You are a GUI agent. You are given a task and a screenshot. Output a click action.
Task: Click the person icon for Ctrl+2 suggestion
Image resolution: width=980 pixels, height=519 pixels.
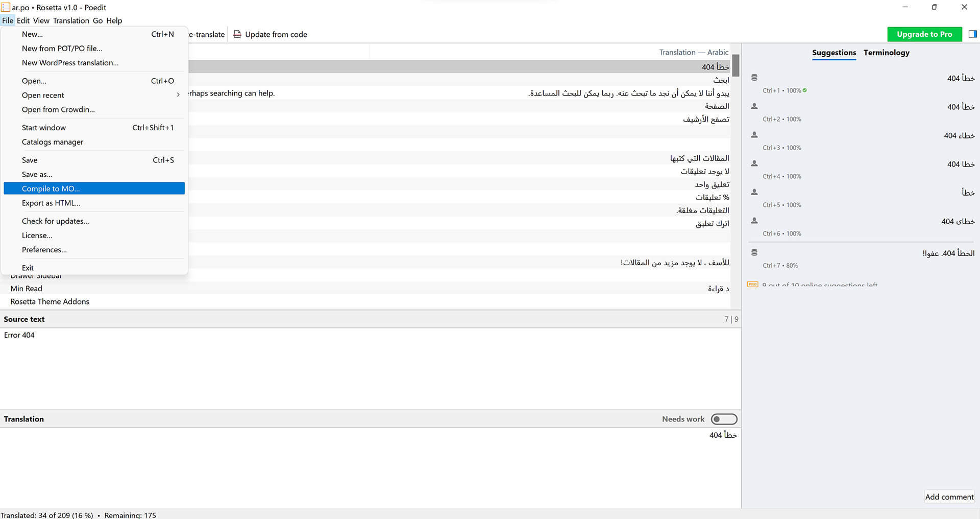pyautogui.click(x=754, y=106)
